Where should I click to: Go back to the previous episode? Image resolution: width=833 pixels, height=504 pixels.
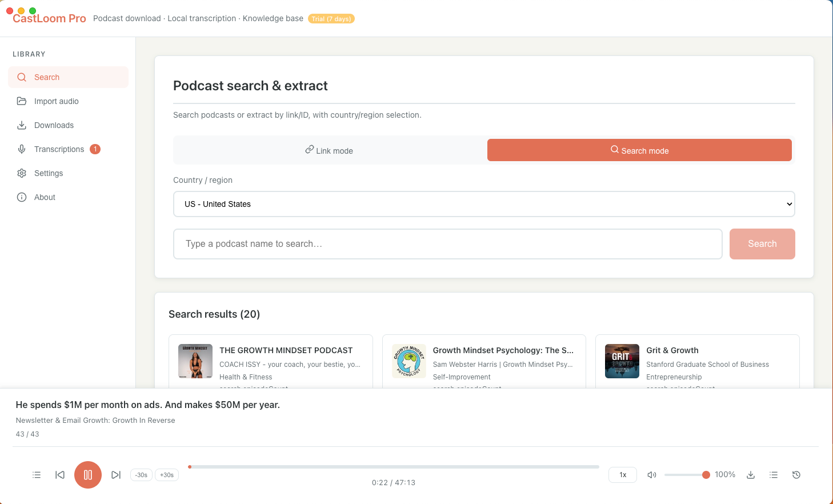click(59, 475)
